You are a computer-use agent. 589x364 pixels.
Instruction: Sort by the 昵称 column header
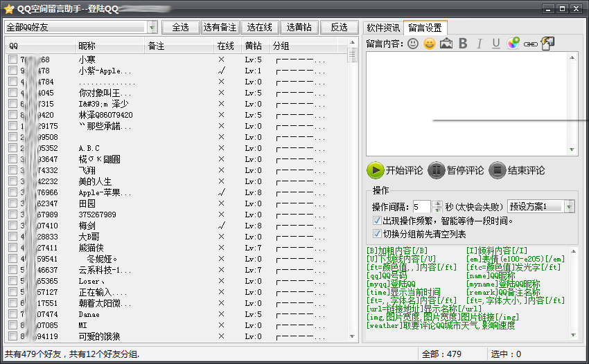(x=109, y=46)
